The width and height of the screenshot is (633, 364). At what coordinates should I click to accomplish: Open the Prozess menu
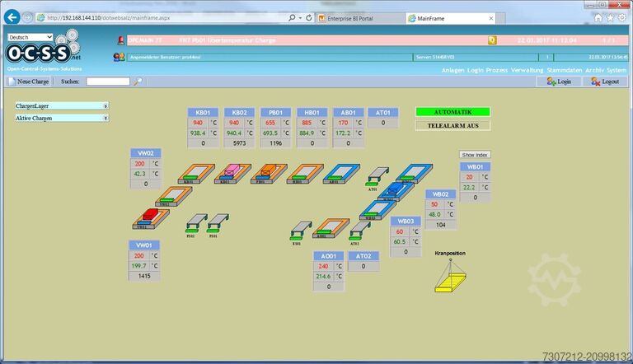click(x=496, y=70)
